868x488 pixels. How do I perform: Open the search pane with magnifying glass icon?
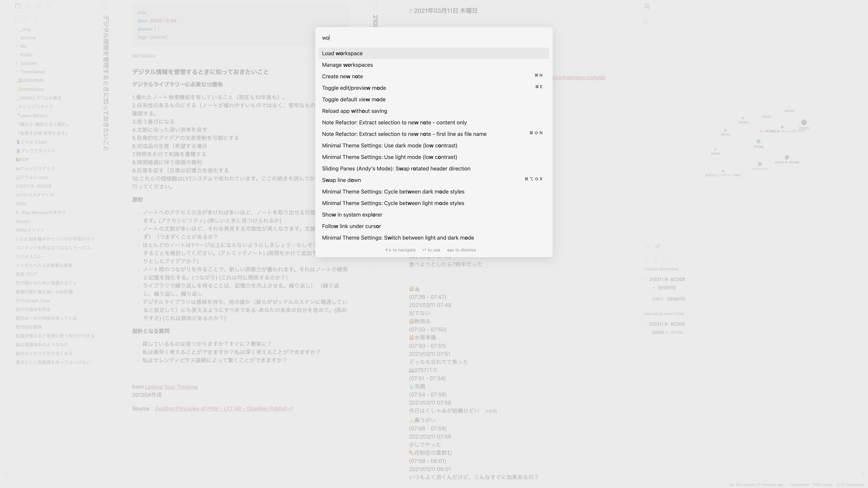[x=28, y=6]
